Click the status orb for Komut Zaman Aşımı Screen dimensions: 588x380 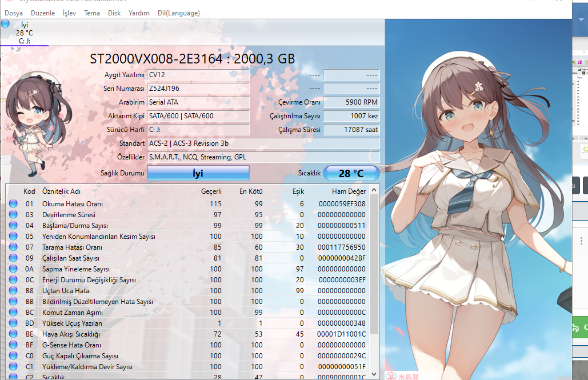[x=13, y=313]
